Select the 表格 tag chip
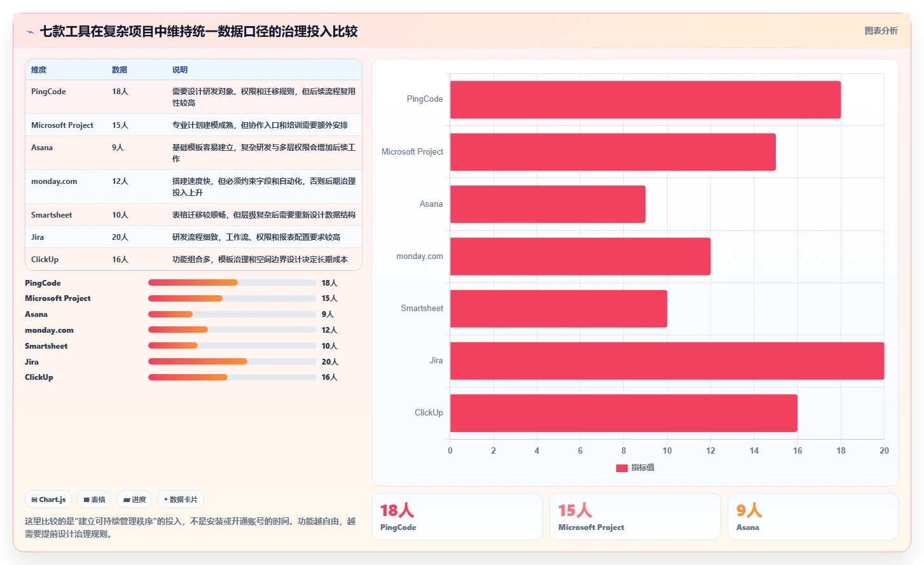 click(x=94, y=499)
